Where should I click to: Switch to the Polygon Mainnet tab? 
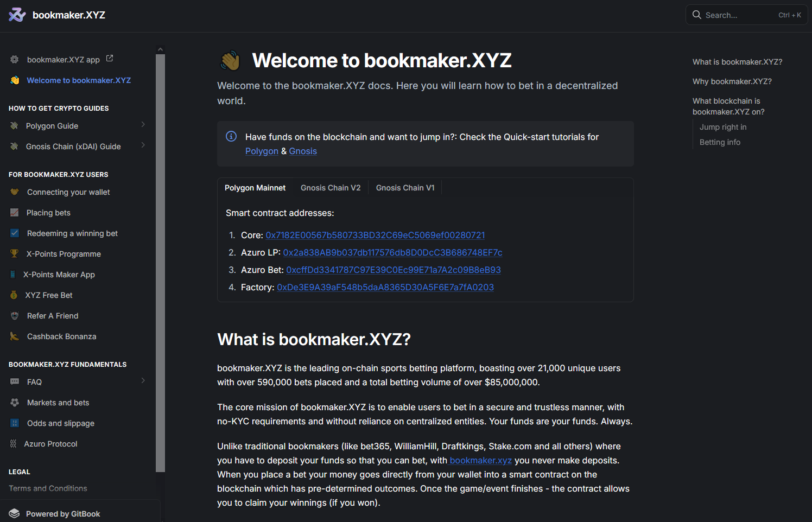pyautogui.click(x=255, y=188)
